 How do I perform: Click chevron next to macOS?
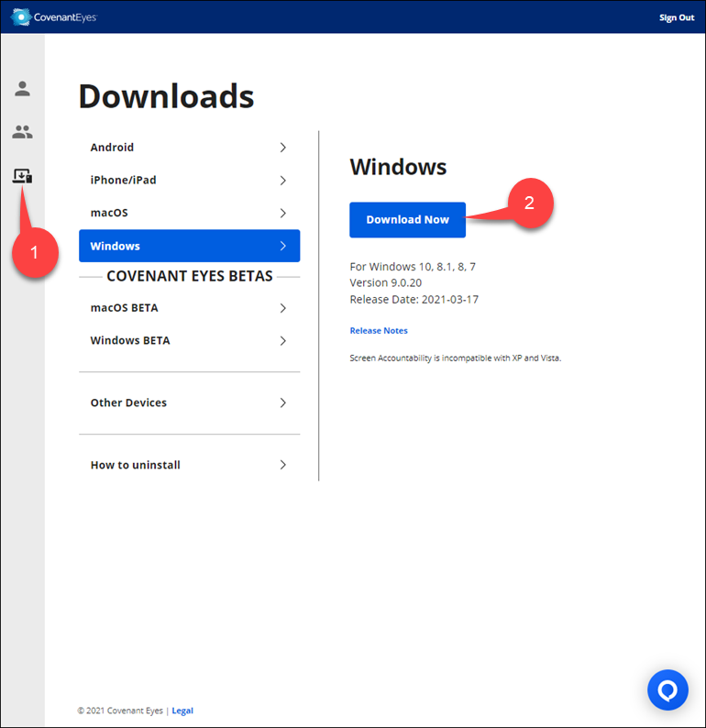pyautogui.click(x=282, y=213)
